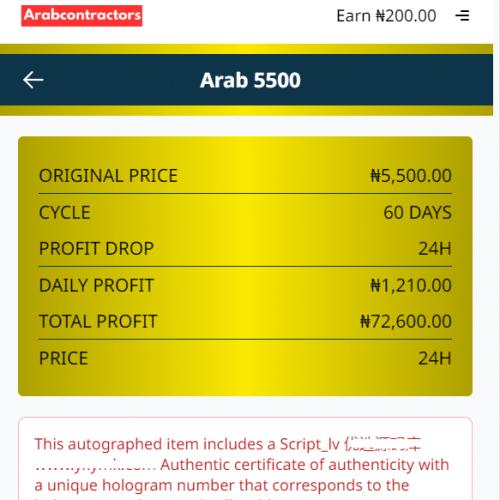
Task: Click the CYCLE label
Action: coord(65,213)
